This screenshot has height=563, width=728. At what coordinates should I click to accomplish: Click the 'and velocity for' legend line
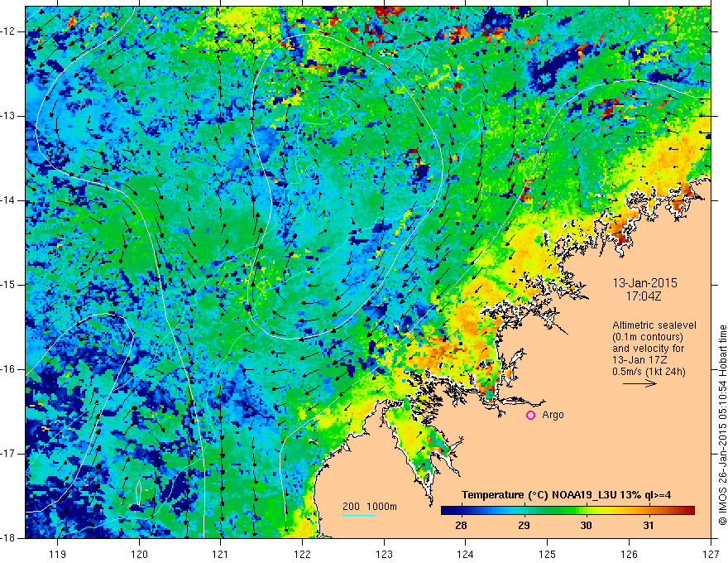pos(648,349)
